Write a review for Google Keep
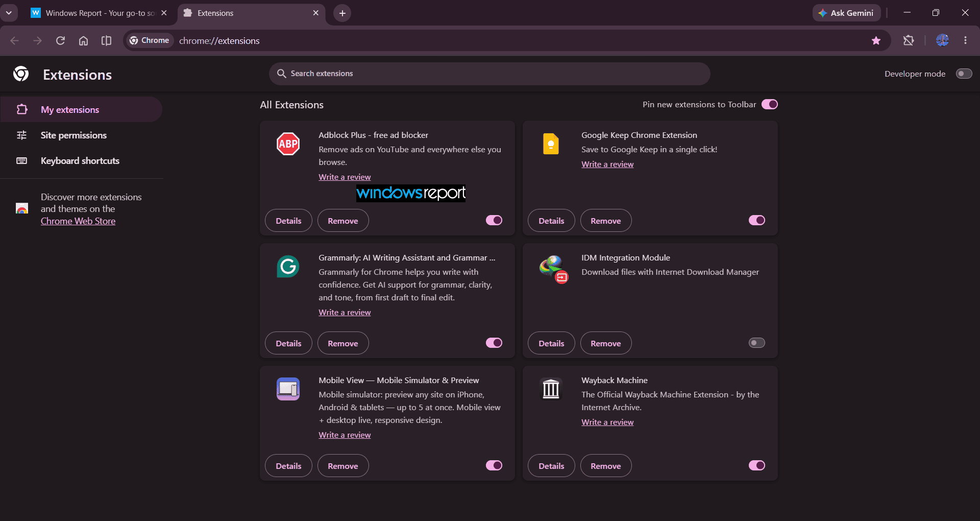This screenshot has height=521, width=980. coord(607,164)
